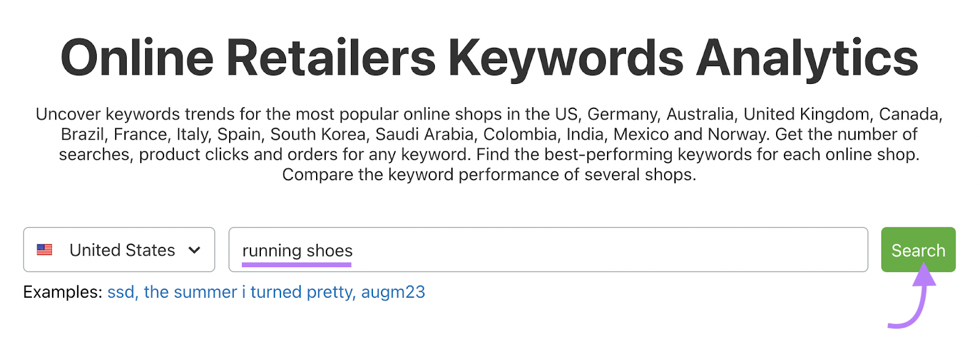Focus the keyword search input field
This screenshot has width=980, height=340.
coord(548,249)
